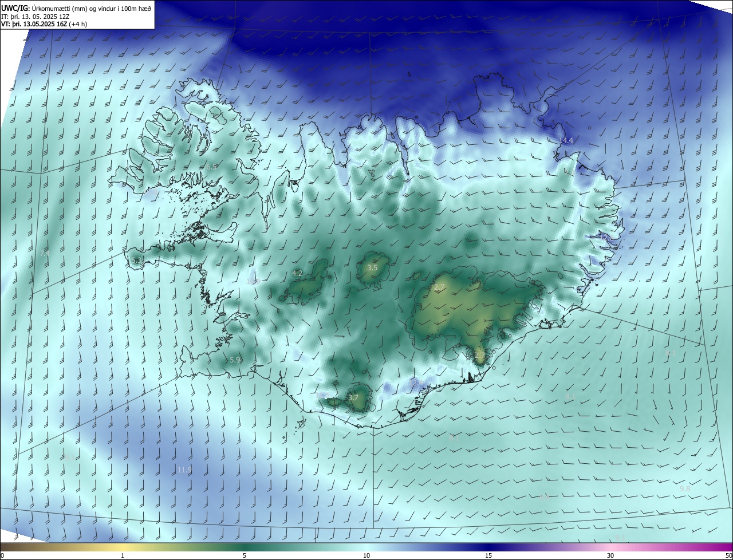Screen dimensions: 733x560
Task: Click the 15 label on color scale
Action: tap(488, 555)
